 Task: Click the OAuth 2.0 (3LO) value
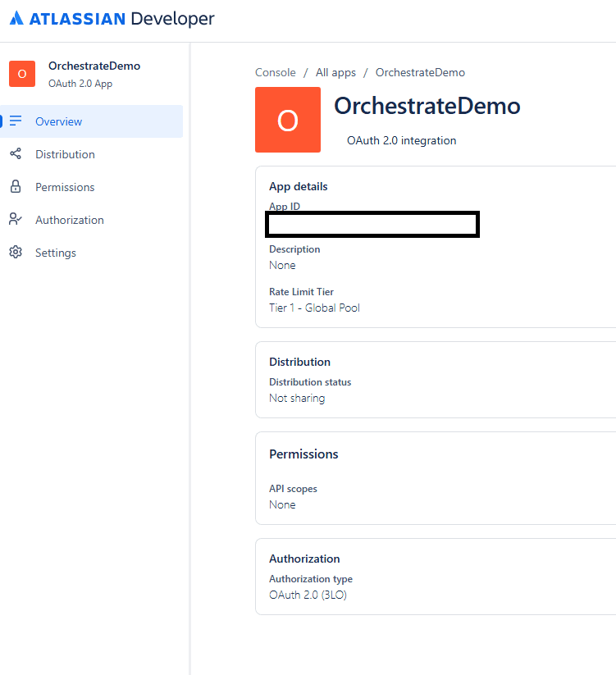[308, 595]
